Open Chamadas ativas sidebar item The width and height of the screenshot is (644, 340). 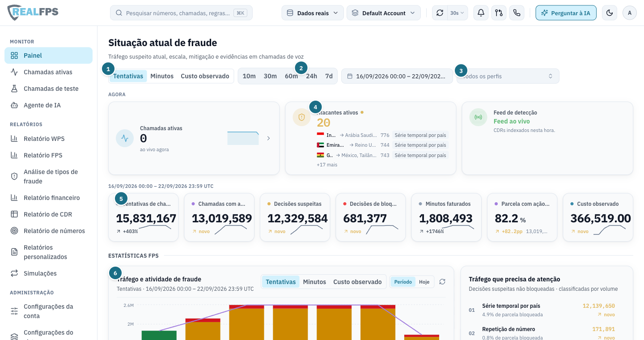(48, 72)
